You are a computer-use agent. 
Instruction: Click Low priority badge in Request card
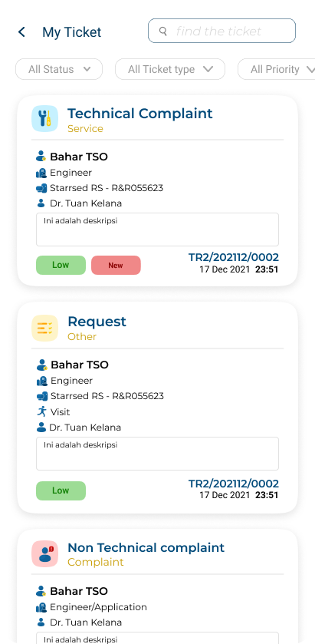coord(61,490)
